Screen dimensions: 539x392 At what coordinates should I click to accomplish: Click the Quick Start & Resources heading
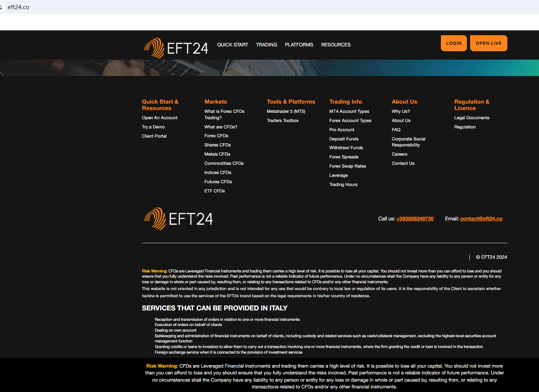160,105
